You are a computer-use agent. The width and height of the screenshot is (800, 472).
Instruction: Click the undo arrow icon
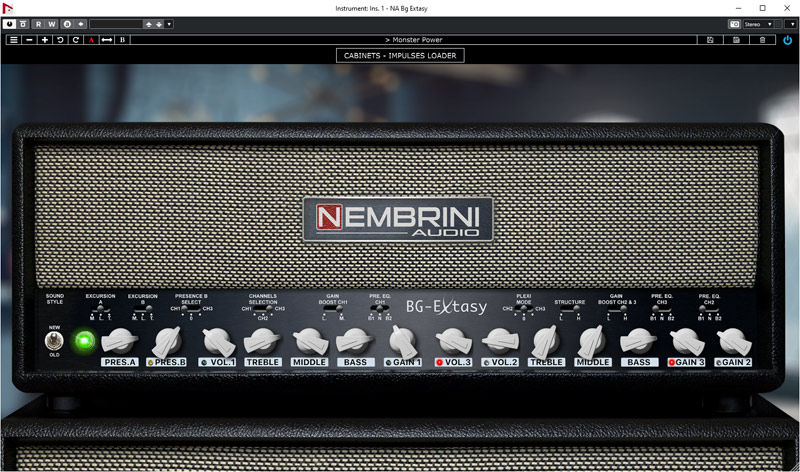[x=60, y=40]
